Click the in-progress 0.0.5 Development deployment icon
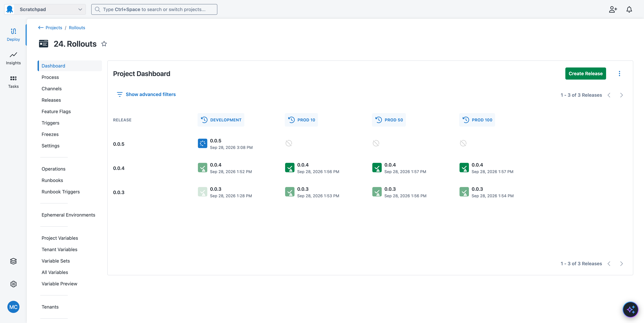Viewport: 644px width, 323px height. [x=202, y=143]
